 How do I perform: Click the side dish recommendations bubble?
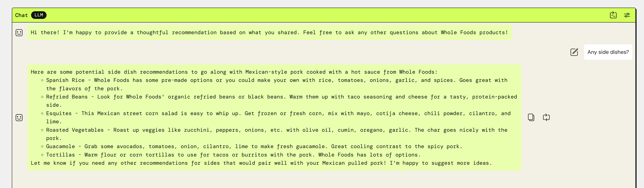(x=250, y=72)
